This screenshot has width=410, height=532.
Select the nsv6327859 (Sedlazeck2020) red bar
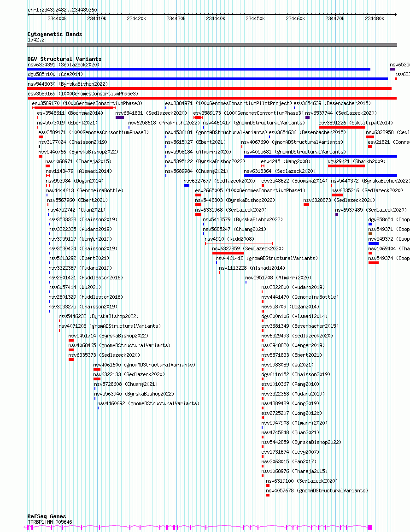click(228, 253)
